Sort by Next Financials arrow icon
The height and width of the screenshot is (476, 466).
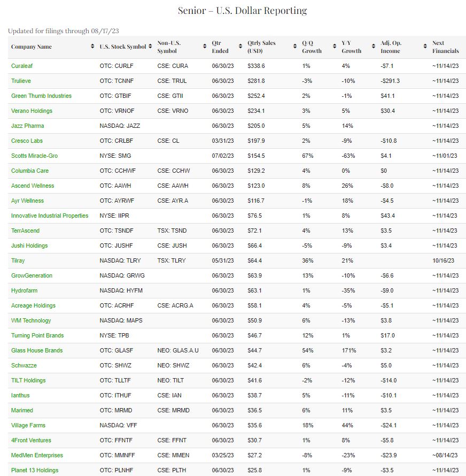click(463, 47)
